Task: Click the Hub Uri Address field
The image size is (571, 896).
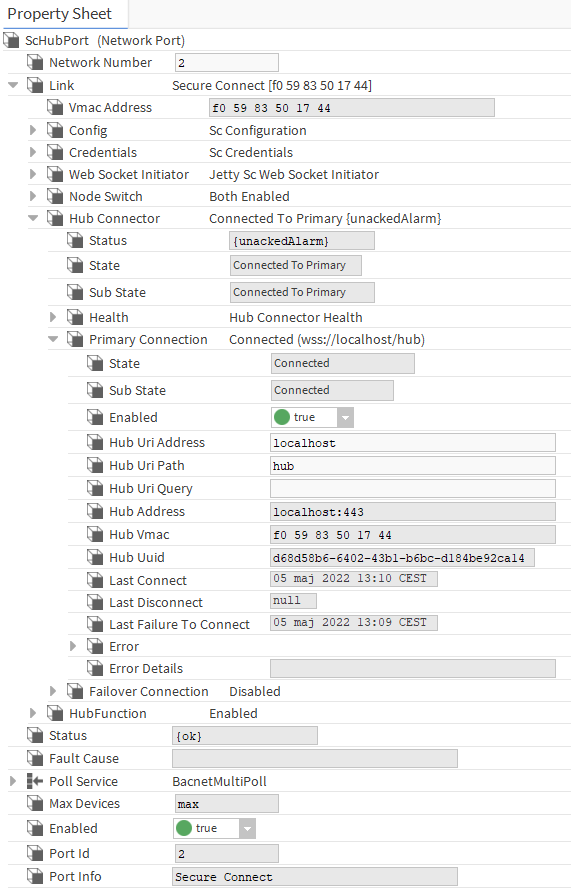Action: tap(413, 443)
